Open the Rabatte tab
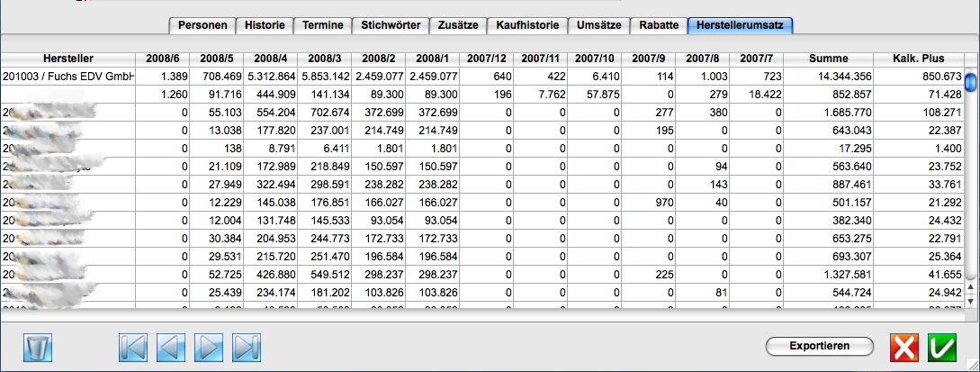The width and height of the screenshot is (980, 372). click(659, 25)
